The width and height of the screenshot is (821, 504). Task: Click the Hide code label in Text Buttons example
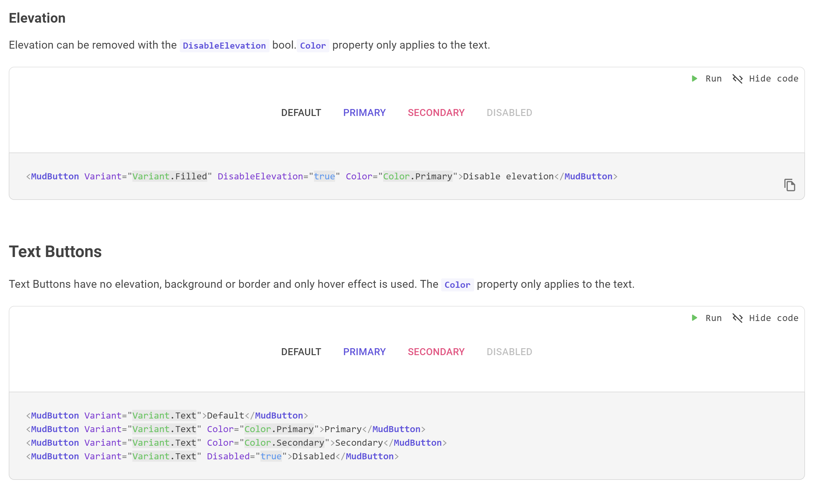(773, 318)
